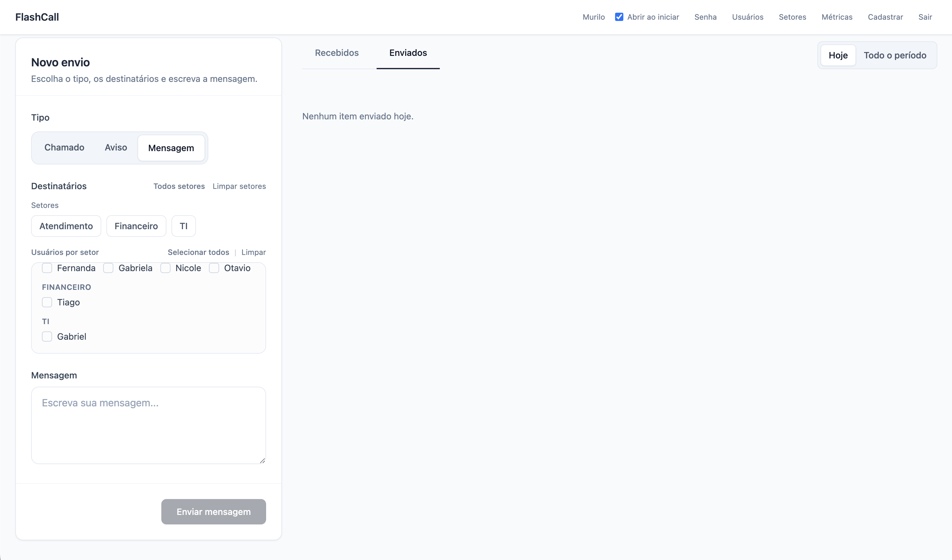This screenshot has height=560, width=952.
Task: Check the Otavio user checkbox
Action: coord(214,268)
